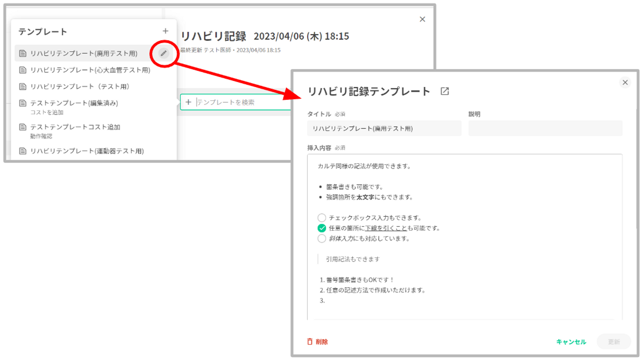
Task: Close the リハビリ記録テンプレート dialog
Action: [x=625, y=82]
